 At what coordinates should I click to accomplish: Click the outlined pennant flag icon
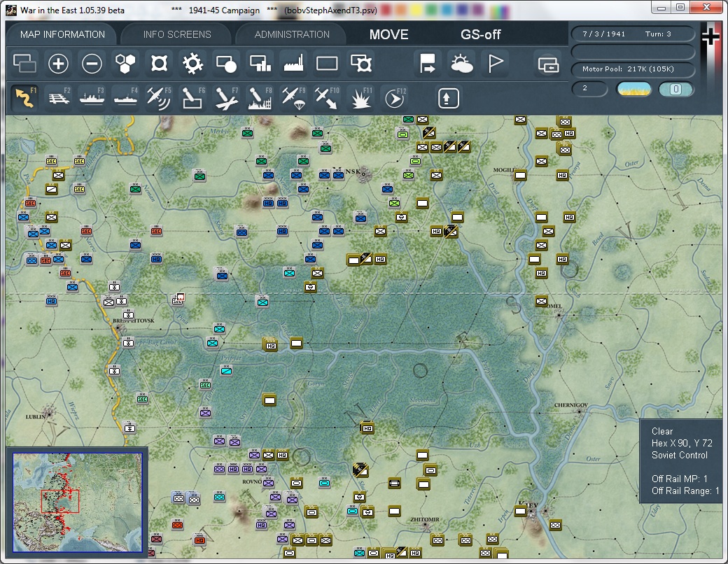coord(496,64)
